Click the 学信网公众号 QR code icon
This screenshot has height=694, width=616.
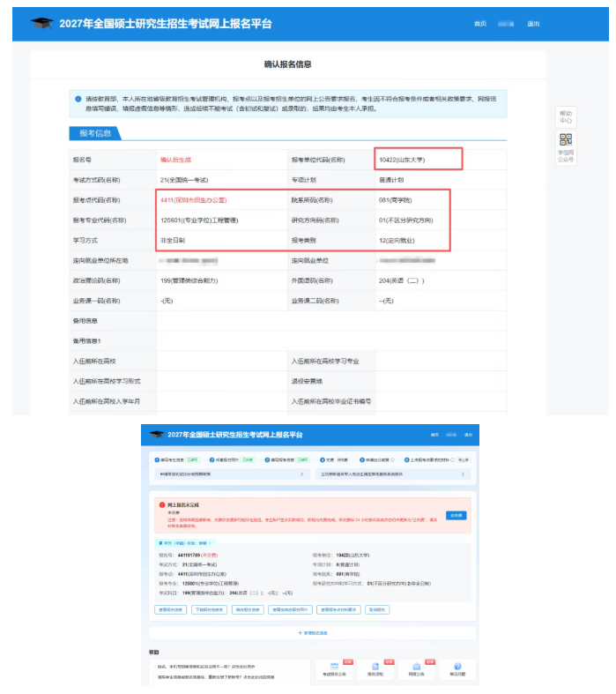[x=566, y=140]
